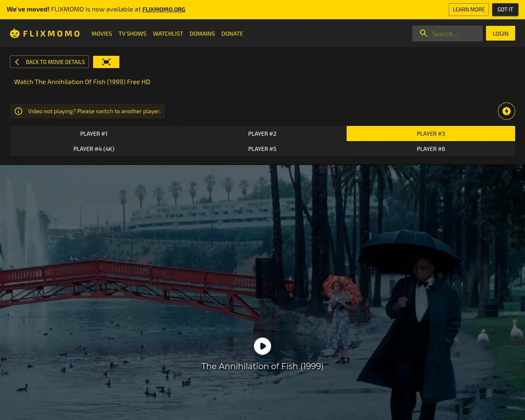
Task: Switch to Player #5
Action: pyautogui.click(x=262, y=149)
